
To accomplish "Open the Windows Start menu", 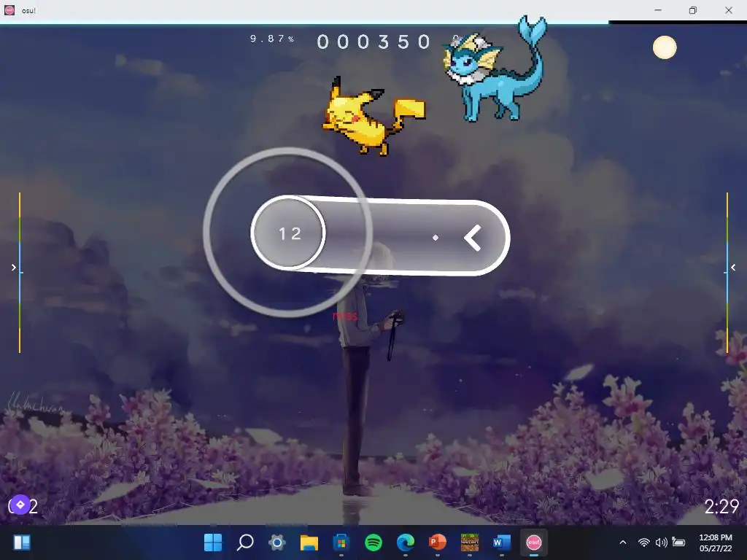I will point(213,542).
